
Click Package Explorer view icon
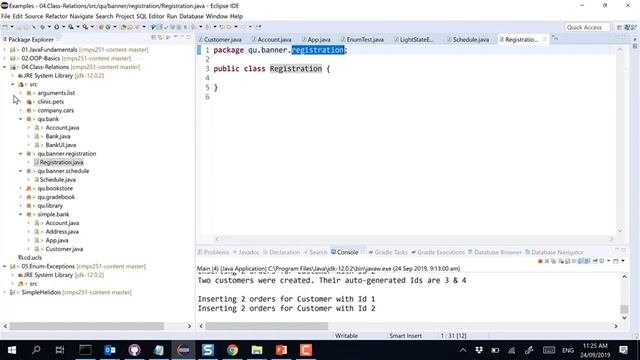pos(5,39)
